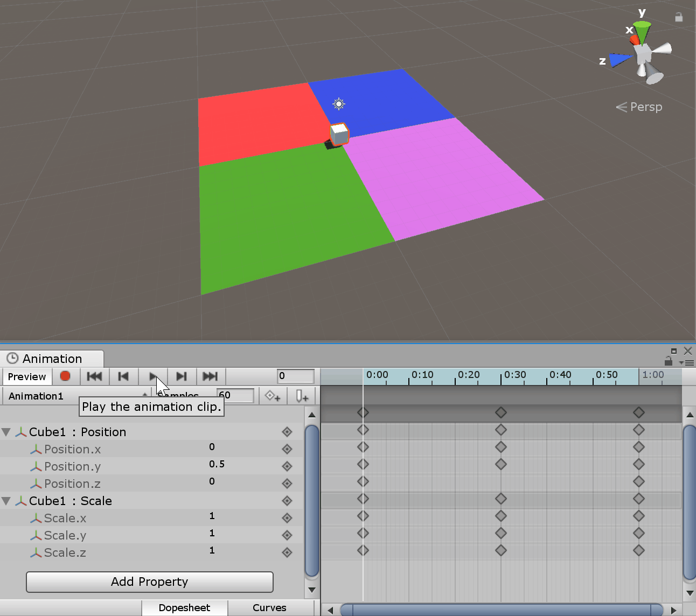Click the record button in Animation window
The width and height of the screenshot is (696, 616).
click(65, 376)
